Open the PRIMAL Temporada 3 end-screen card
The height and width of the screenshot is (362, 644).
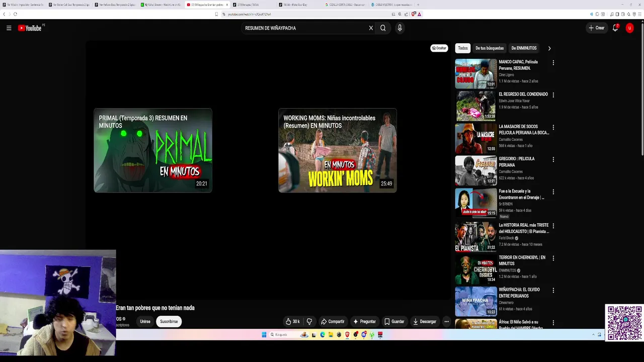coord(153,150)
